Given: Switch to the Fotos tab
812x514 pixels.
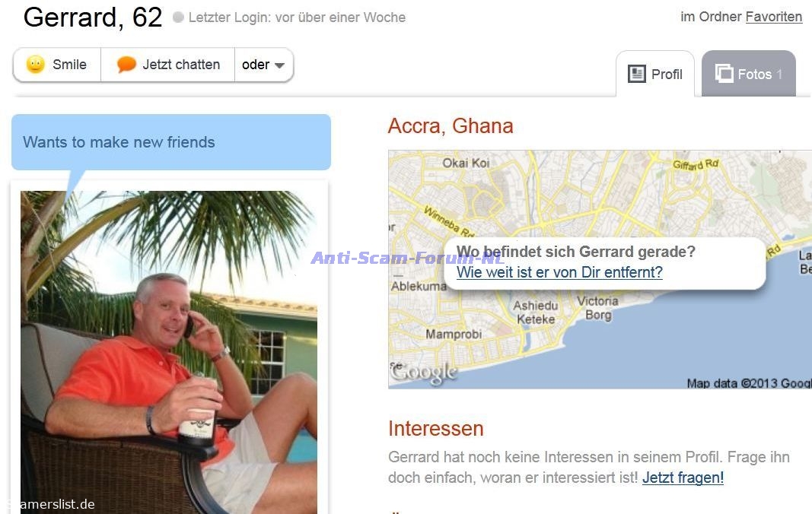Looking at the screenshot, I should (x=748, y=74).
